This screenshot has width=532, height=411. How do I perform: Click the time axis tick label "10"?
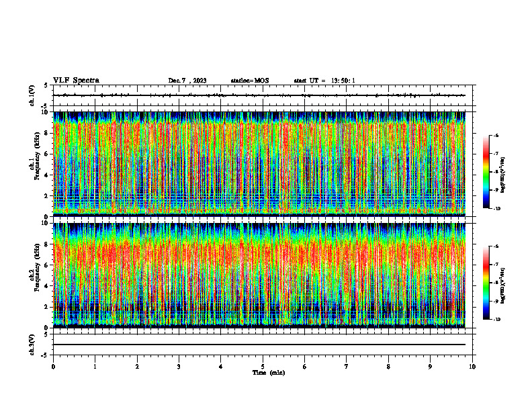[472, 367]
